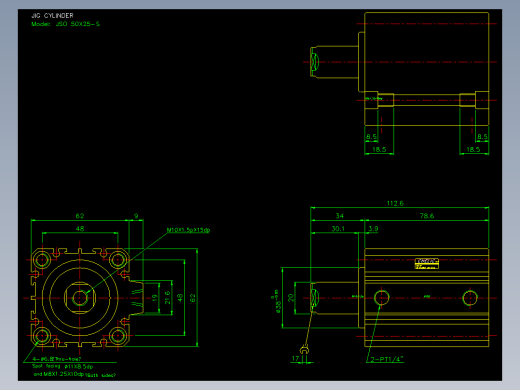
Task: Select the bottom-left mounting hole in front view
Action: 42,335
